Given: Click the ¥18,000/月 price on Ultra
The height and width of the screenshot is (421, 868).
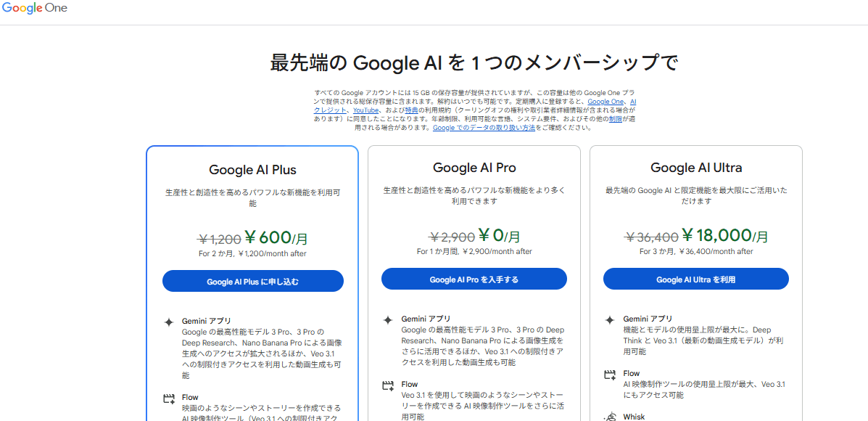Looking at the screenshot, I should coord(725,235).
